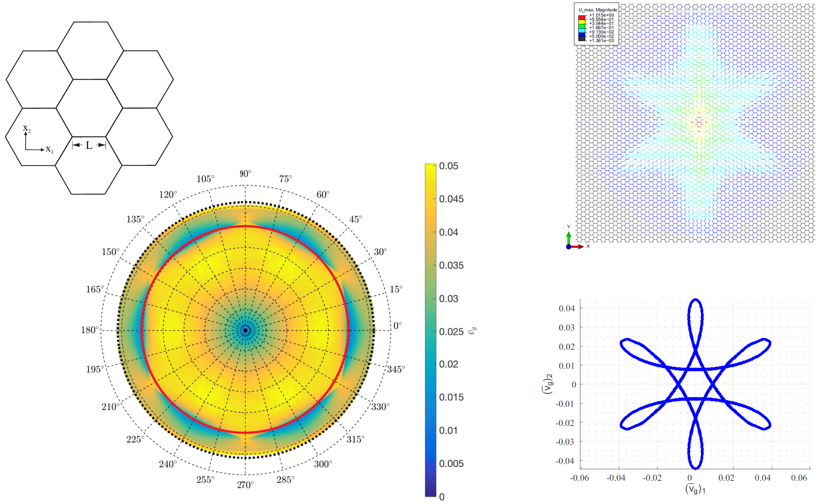Image resolution: width=822 pixels, height=504 pixels.
Task: Click the 90° polar angle label
Action: 245,174
